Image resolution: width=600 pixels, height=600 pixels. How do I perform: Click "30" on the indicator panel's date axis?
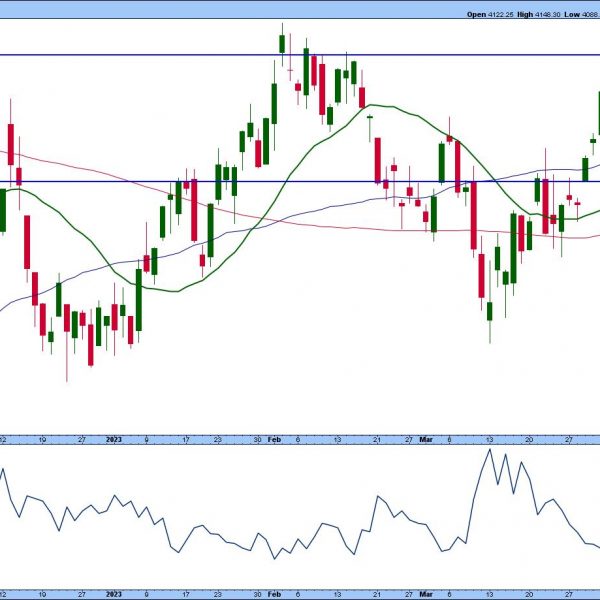(x=258, y=594)
